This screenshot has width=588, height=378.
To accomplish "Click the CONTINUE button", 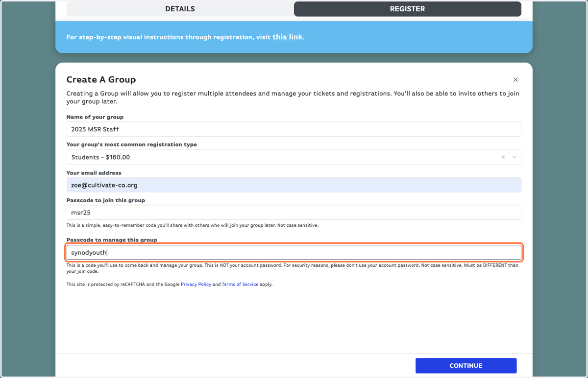I will tap(466, 366).
